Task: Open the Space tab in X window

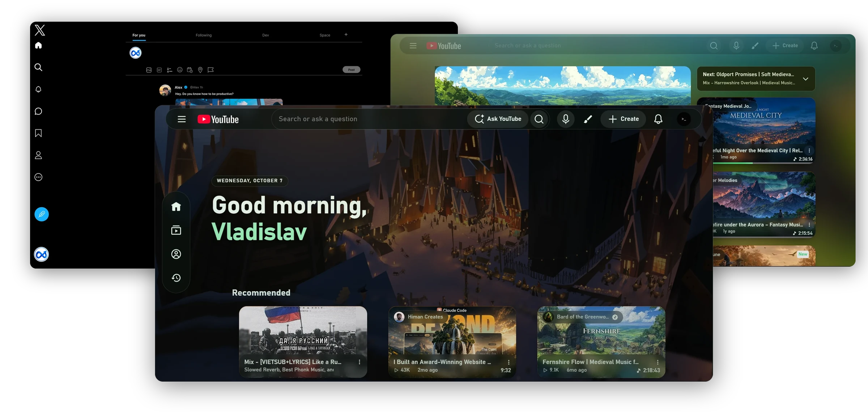Action: point(325,35)
